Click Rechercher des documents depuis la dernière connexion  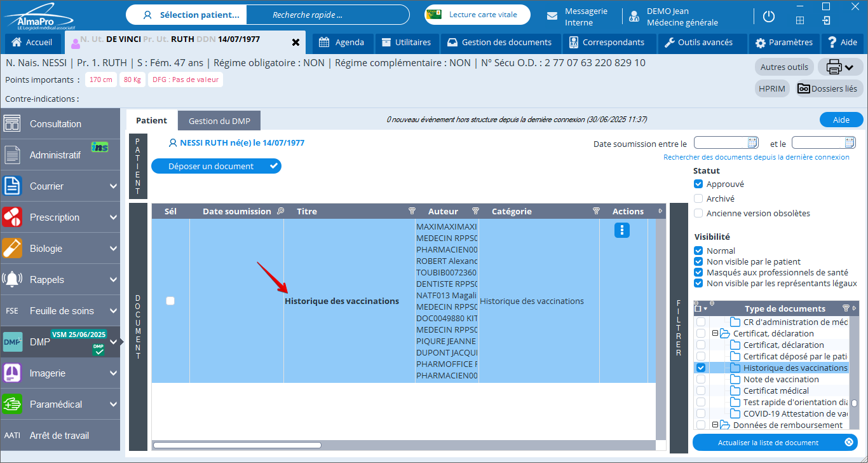tap(756, 157)
